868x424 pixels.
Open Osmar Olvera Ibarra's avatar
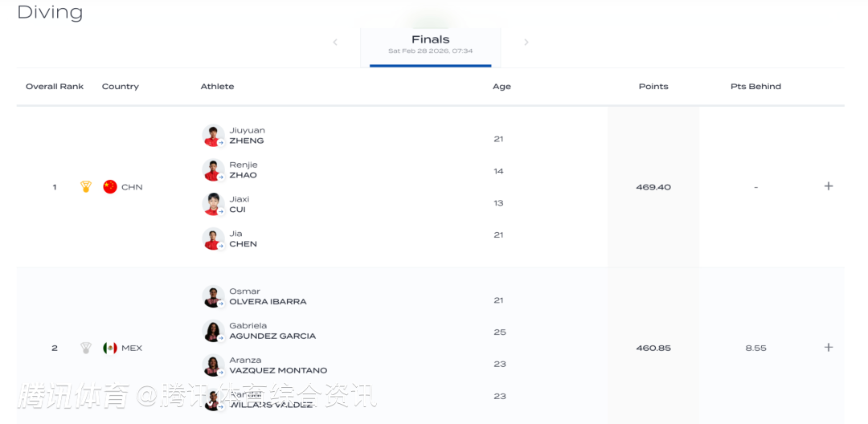click(x=213, y=296)
